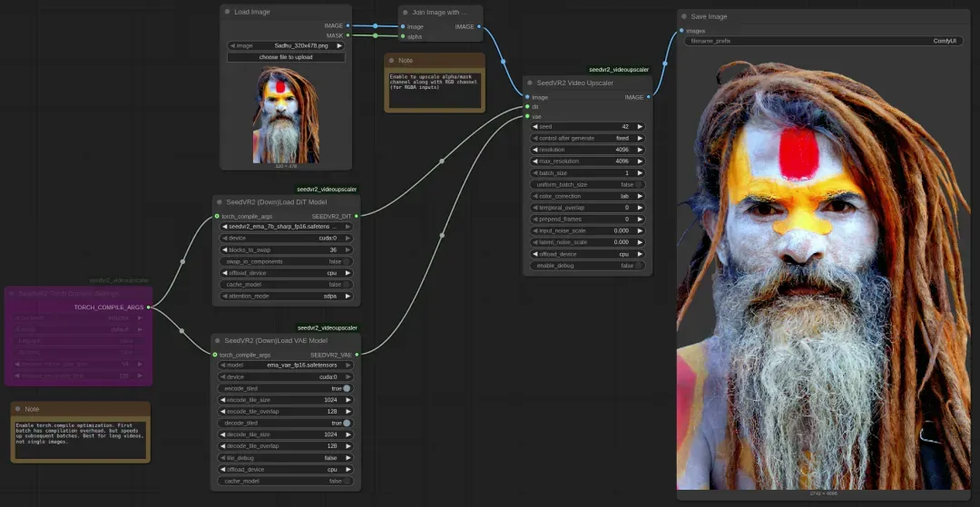Click the alpha input port on Join Image node
This screenshot has width=980, height=507.
[x=403, y=36]
